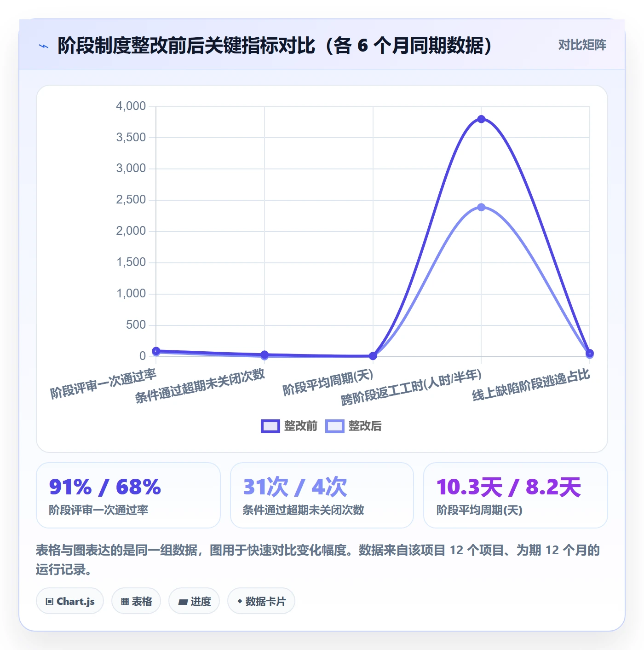This screenshot has height=650, width=644.
Task: Click the 条件通过超期未关闭次数 card caption
Action: coord(303,510)
